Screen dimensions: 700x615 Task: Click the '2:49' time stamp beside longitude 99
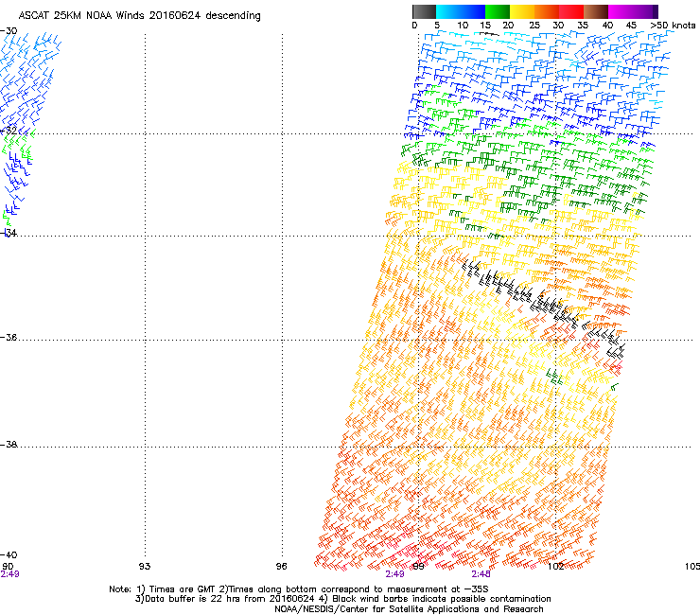(x=394, y=574)
